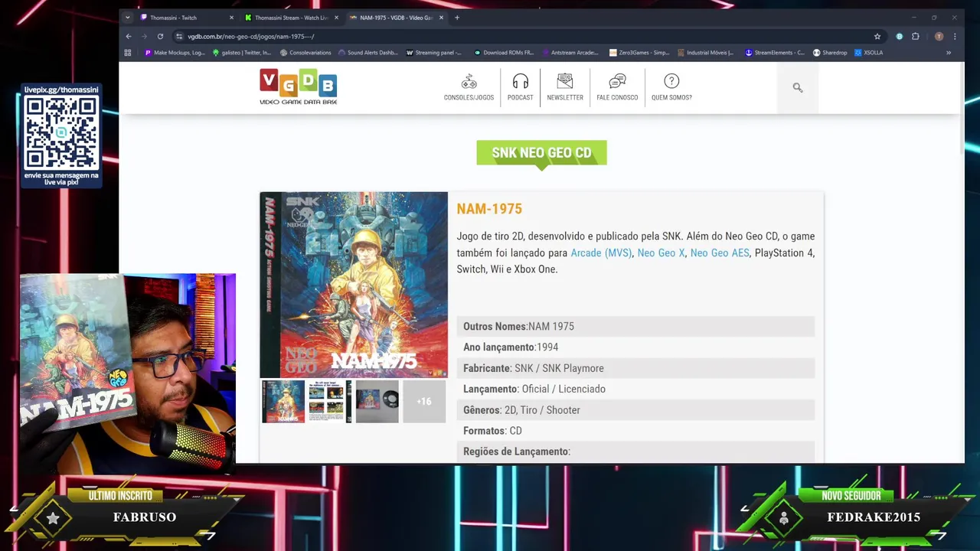Select the NAM-1975 - VGDB tab
This screenshot has height=551, width=980.
[397, 18]
